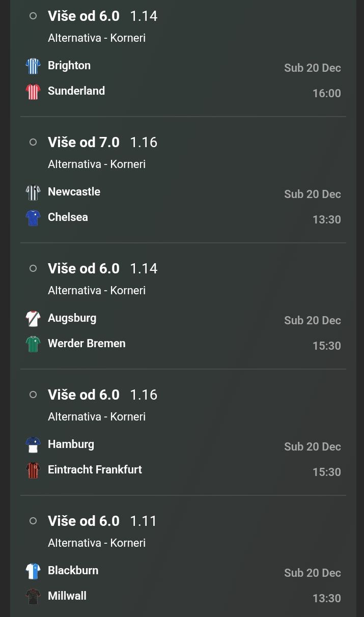Toggle radio circle for Blackburn–Millwall bet
Image resolution: width=364 pixels, height=617 pixels.
[x=33, y=521]
